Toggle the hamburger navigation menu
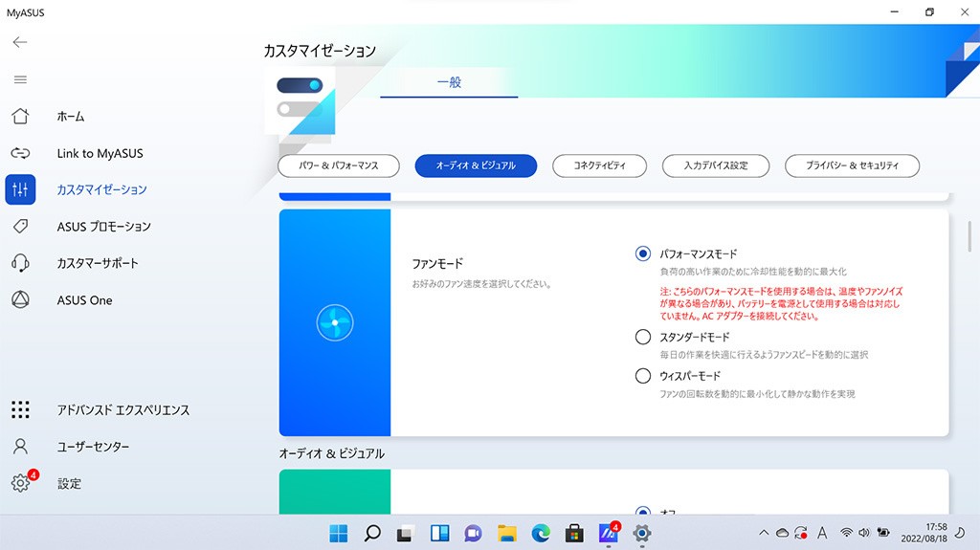The image size is (980, 550). (x=20, y=79)
